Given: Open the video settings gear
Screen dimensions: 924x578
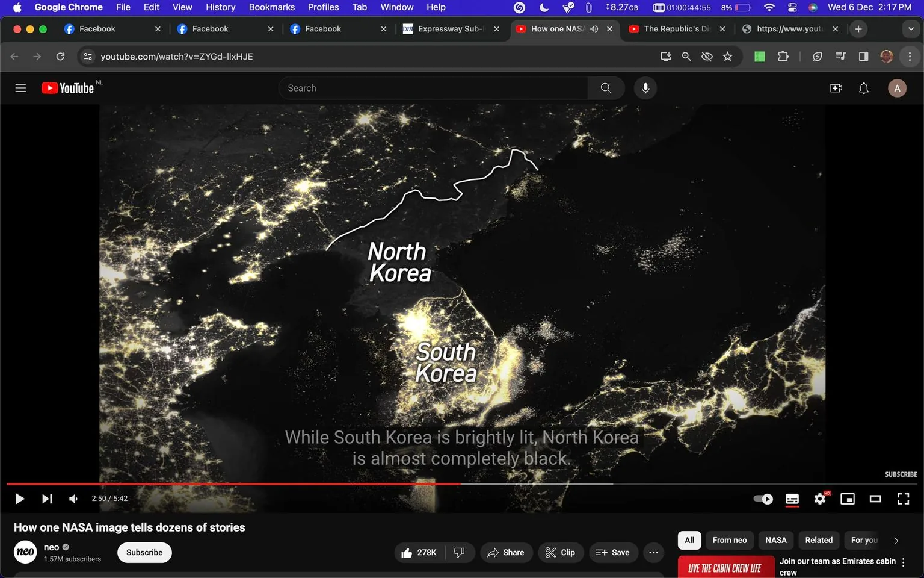Looking at the screenshot, I should coord(819,499).
